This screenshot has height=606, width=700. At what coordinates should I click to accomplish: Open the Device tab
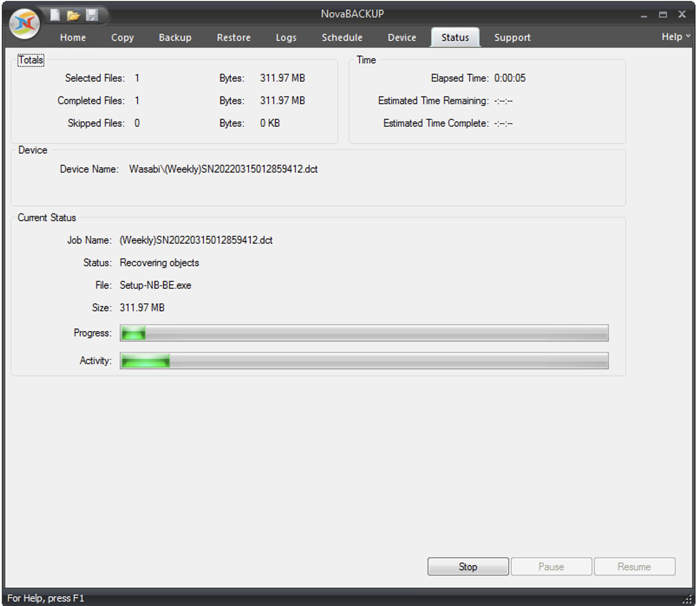[x=402, y=38]
